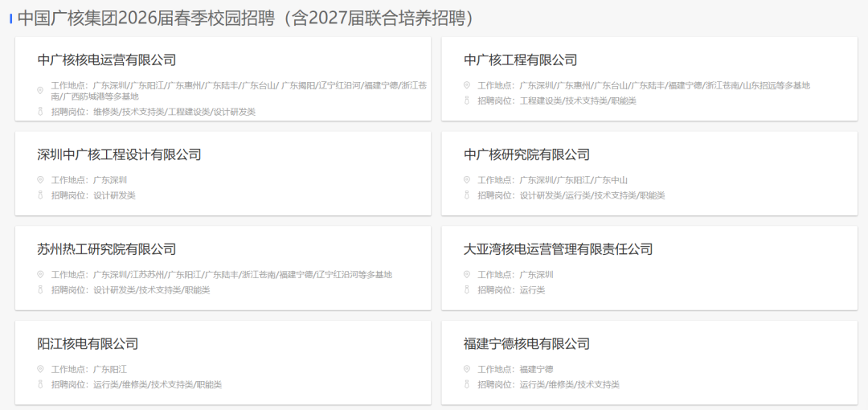Open 福建宁德核电有限公司 company title
The height and width of the screenshot is (410, 868).
(x=526, y=344)
